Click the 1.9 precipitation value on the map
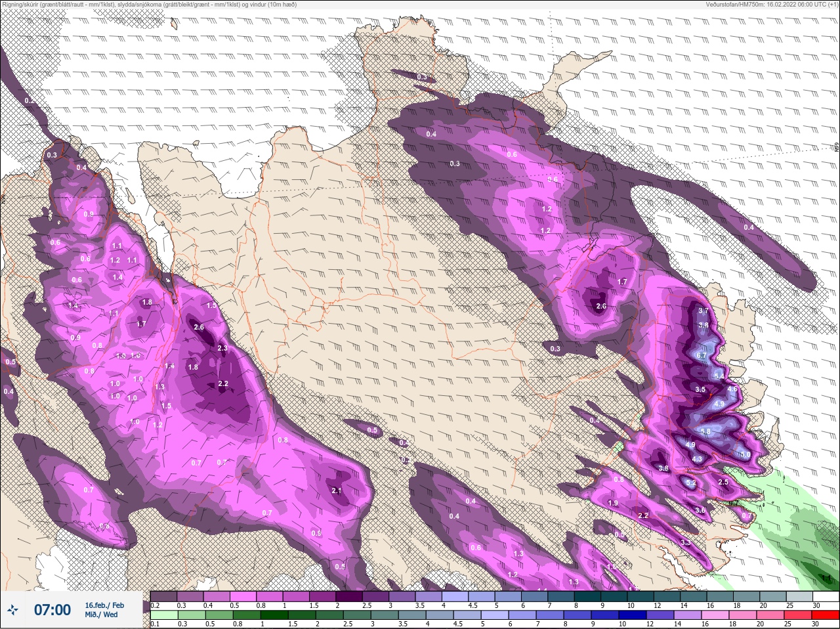840x629 pixels. 613,503
